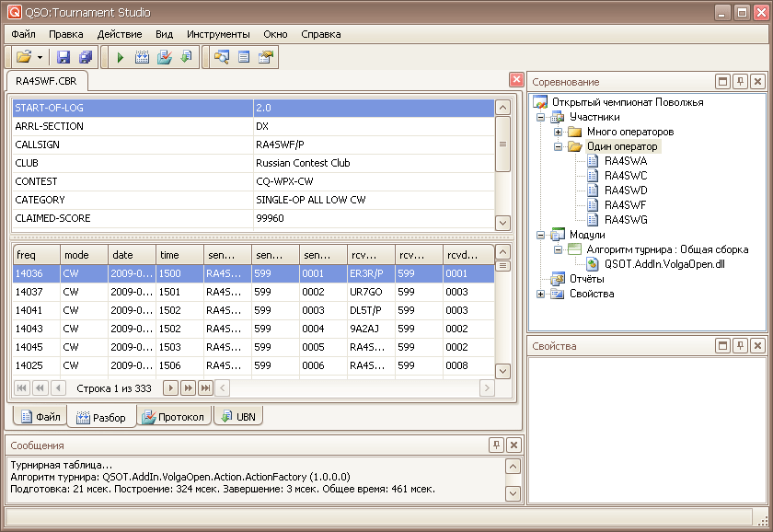
Task: Click the toolbar icon with magnifying glass
Action: 221,57
